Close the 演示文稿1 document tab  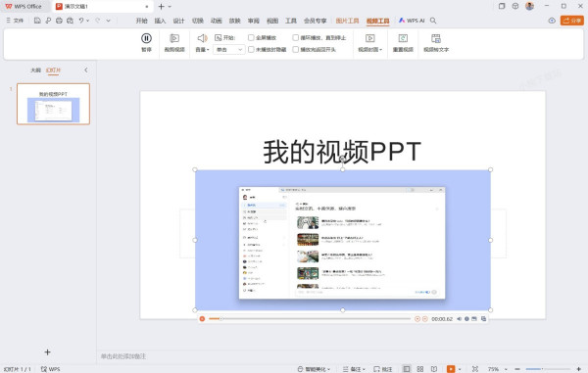(x=147, y=7)
